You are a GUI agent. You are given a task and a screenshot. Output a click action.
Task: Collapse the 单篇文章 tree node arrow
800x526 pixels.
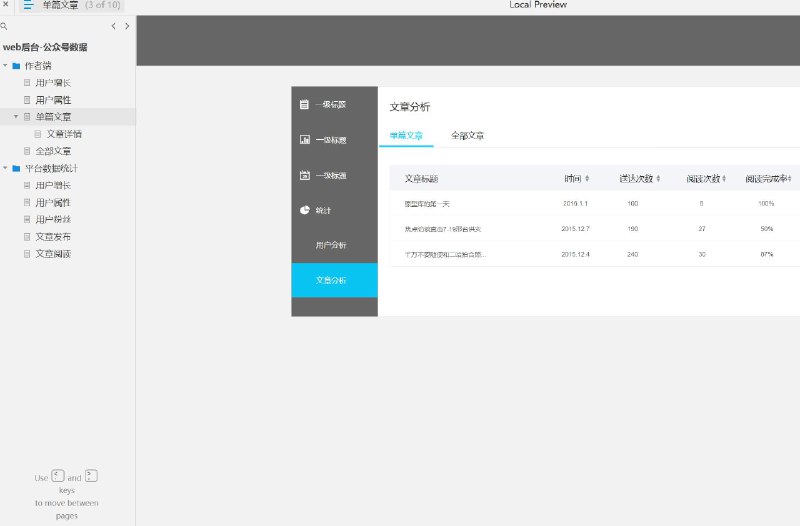click(16, 116)
